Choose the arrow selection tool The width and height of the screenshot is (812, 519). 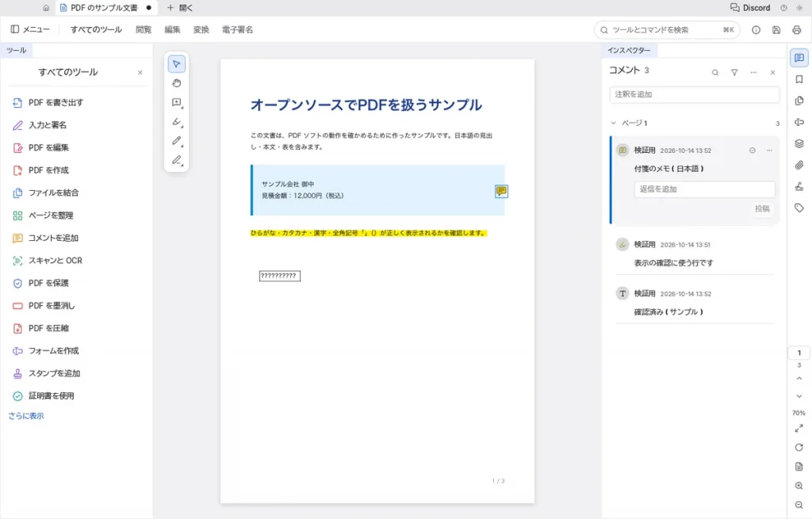(x=177, y=64)
